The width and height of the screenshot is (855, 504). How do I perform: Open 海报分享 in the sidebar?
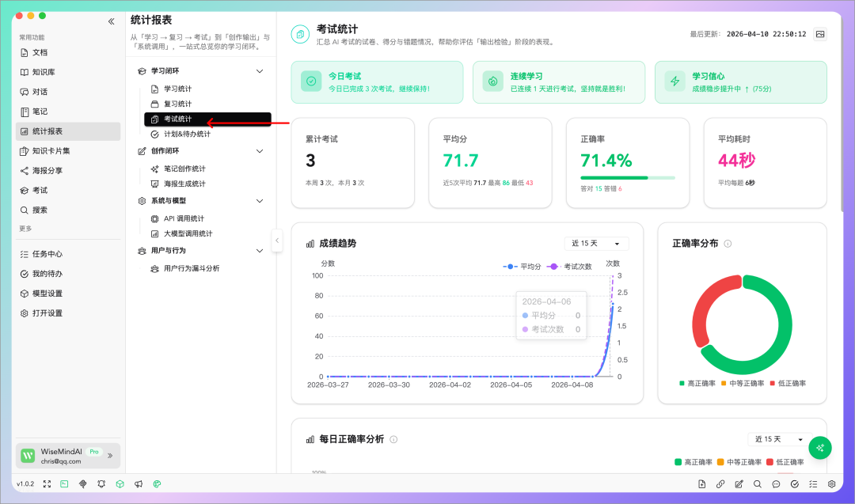[68, 171]
